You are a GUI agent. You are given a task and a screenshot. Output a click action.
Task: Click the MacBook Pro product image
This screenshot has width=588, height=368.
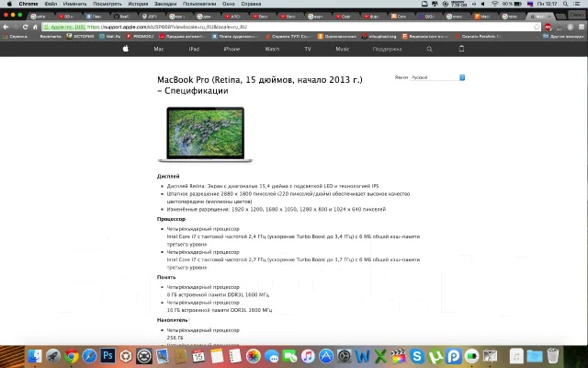tap(206, 134)
